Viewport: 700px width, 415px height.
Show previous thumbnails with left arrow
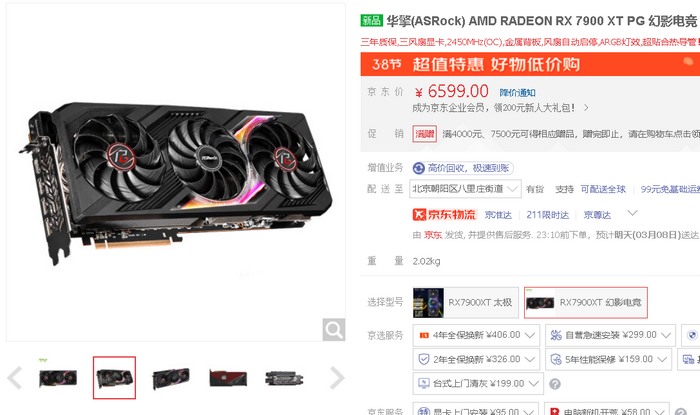coord(15,378)
